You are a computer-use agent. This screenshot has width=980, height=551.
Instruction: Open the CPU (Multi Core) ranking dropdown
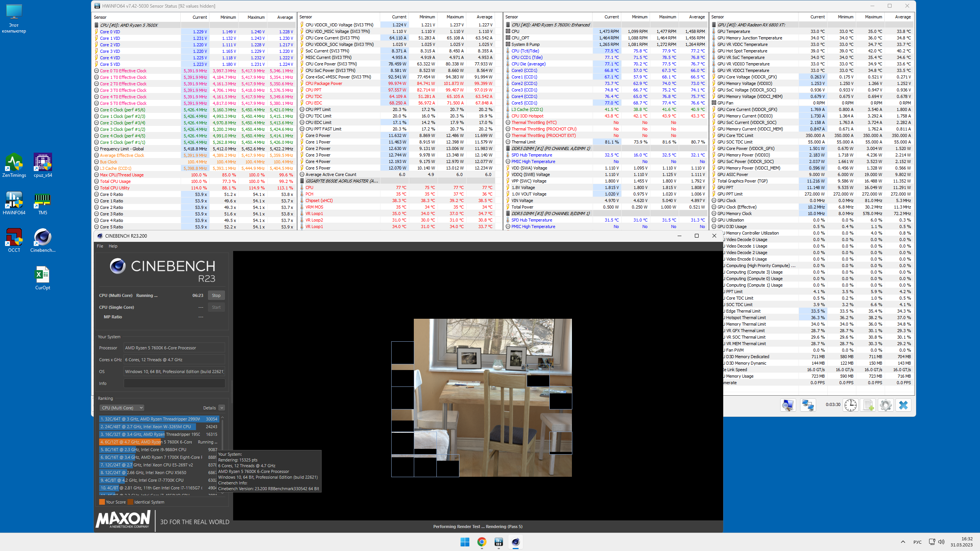click(122, 408)
